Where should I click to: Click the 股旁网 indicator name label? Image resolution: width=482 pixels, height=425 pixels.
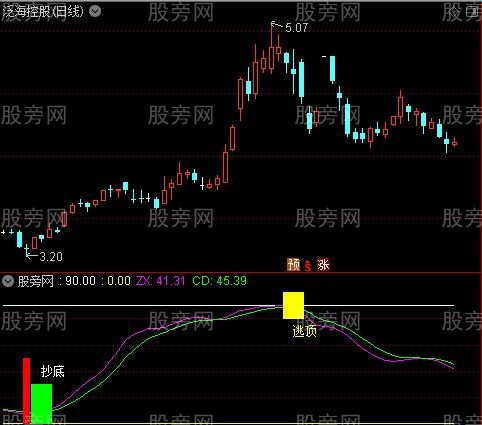coord(36,281)
